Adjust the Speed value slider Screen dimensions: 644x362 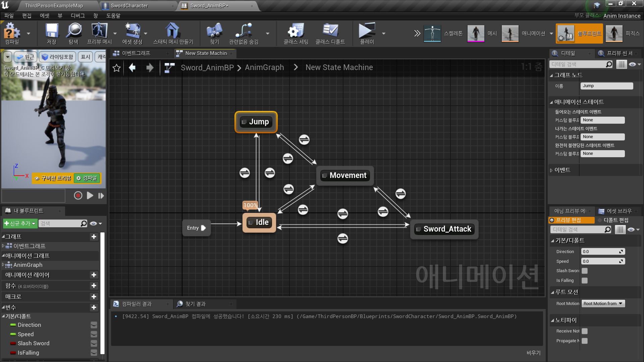[603, 261]
